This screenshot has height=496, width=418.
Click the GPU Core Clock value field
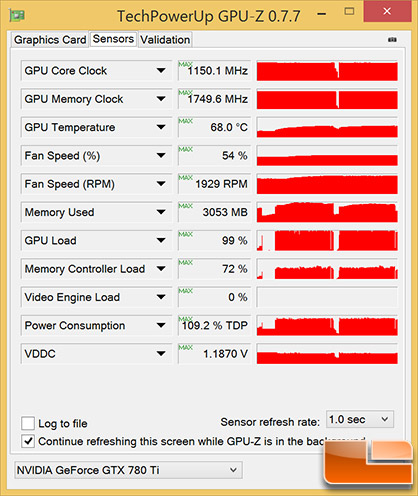point(214,71)
